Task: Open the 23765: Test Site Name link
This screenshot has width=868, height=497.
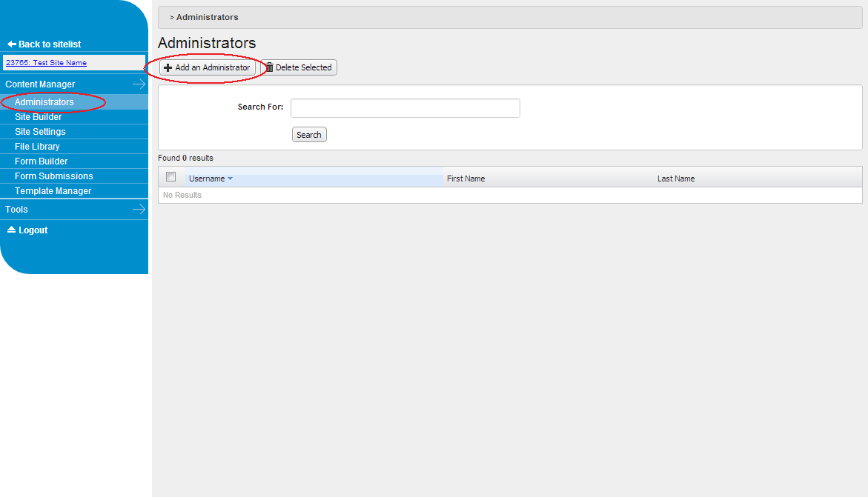Action: [46, 63]
